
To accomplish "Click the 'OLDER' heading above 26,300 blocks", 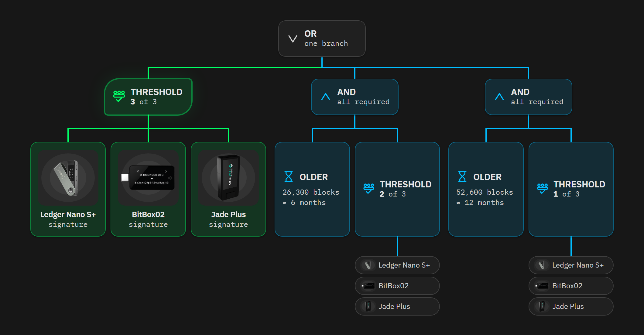I will (x=313, y=177).
